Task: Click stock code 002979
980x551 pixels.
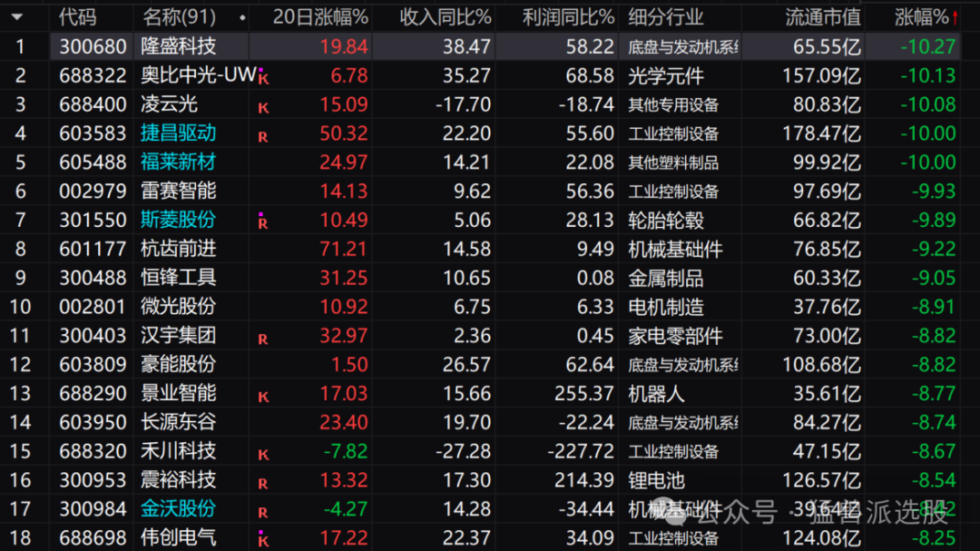Action: pyautogui.click(x=93, y=191)
